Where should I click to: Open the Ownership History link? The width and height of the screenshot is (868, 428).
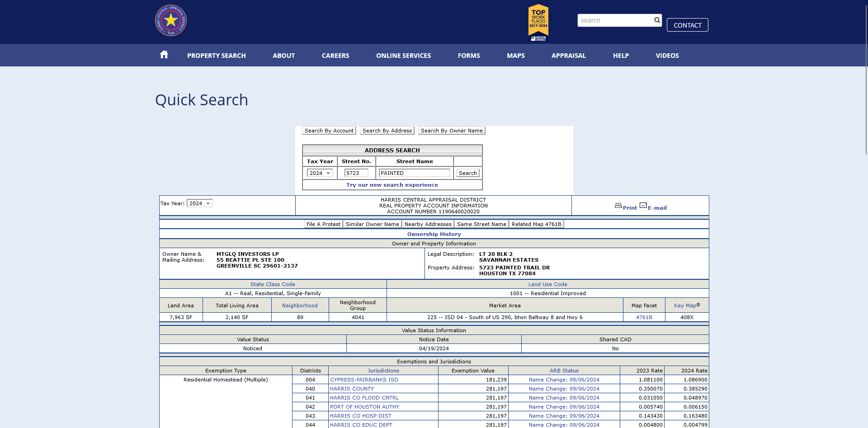point(434,234)
